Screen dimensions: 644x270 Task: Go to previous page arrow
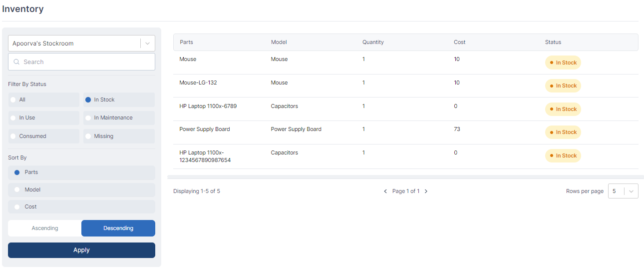pyautogui.click(x=385, y=191)
